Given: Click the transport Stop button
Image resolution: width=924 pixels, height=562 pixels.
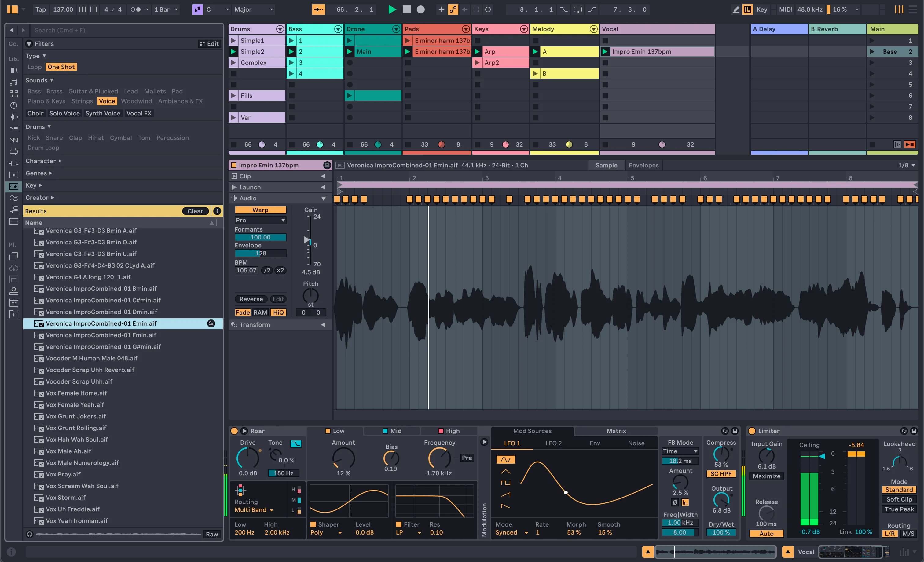Looking at the screenshot, I should pyautogui.click(x=406, y=9).
